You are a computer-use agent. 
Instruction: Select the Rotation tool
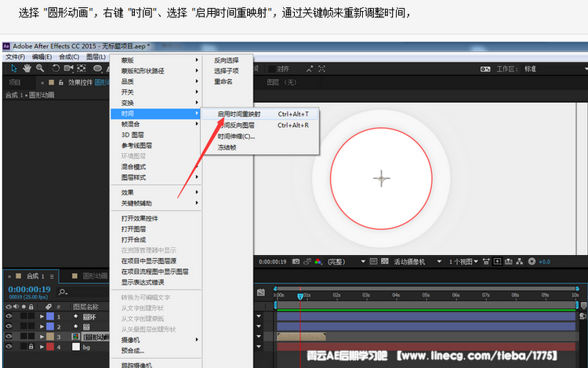56,68
